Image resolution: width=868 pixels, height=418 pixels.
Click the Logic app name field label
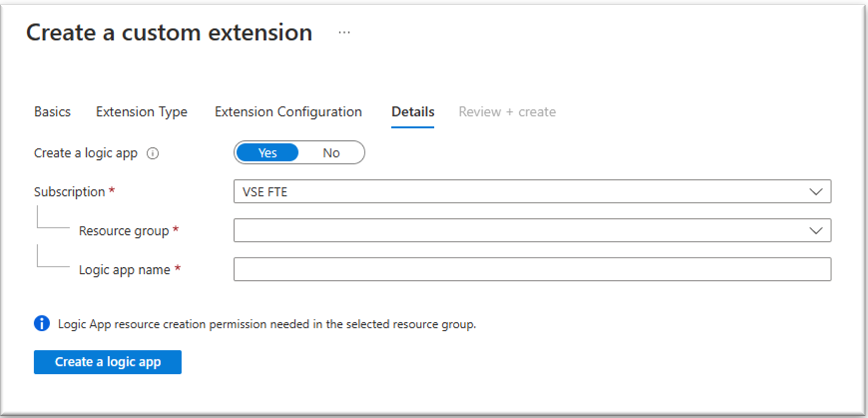(x=124, y=270)
